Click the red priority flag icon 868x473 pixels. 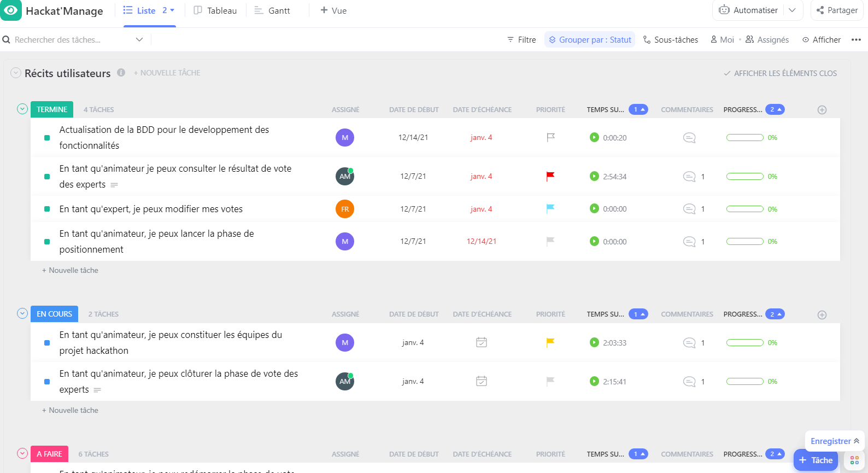point(550,176)
